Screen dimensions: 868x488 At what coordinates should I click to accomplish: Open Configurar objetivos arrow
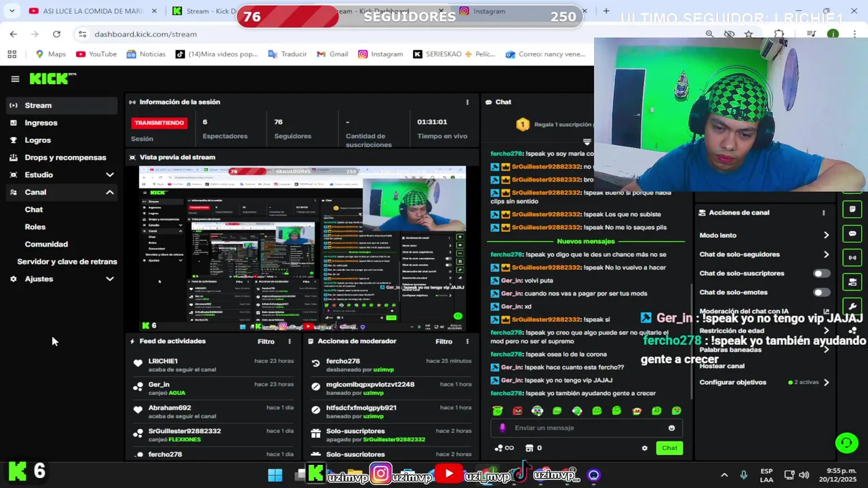(826, 382)
